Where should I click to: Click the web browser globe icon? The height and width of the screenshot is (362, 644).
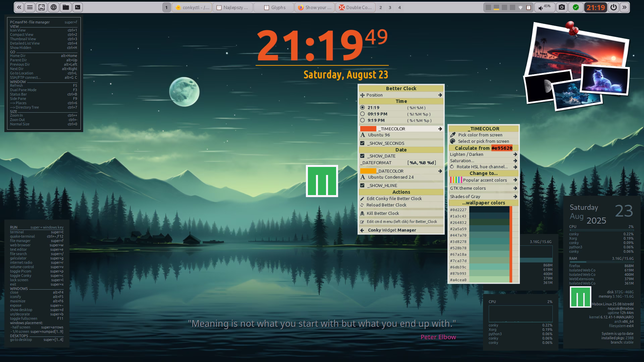click(54, 7)
